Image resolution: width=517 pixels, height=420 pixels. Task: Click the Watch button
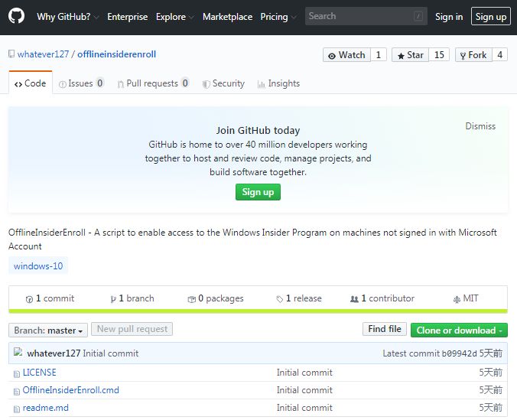pyautogui.click(x=346, y=55)
